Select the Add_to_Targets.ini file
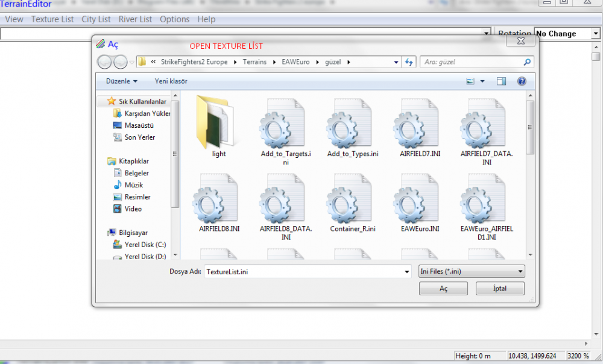 tap(285, 131)
